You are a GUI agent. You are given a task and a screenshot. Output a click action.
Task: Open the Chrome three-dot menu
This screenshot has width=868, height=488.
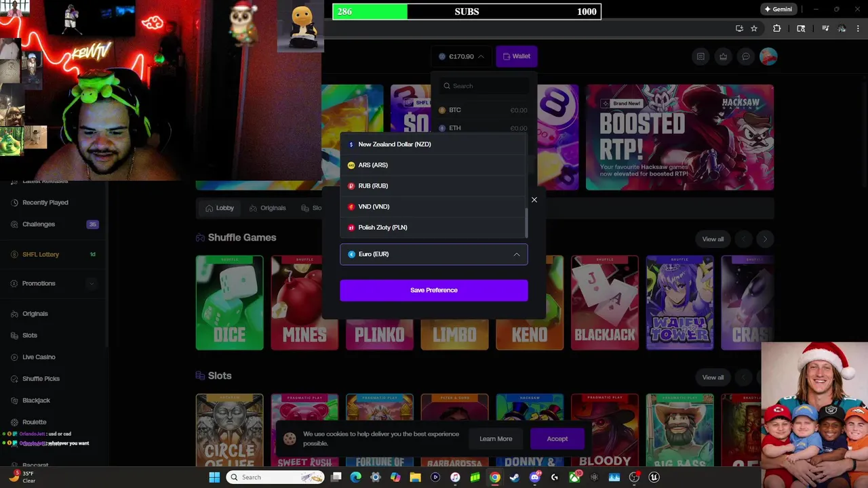[x=857, y=28]
